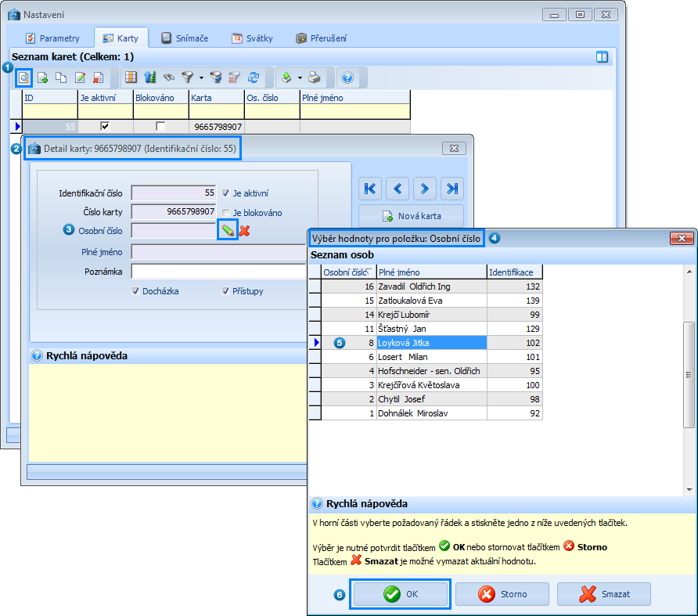Close the Detail karty dialog

point(454,148)
